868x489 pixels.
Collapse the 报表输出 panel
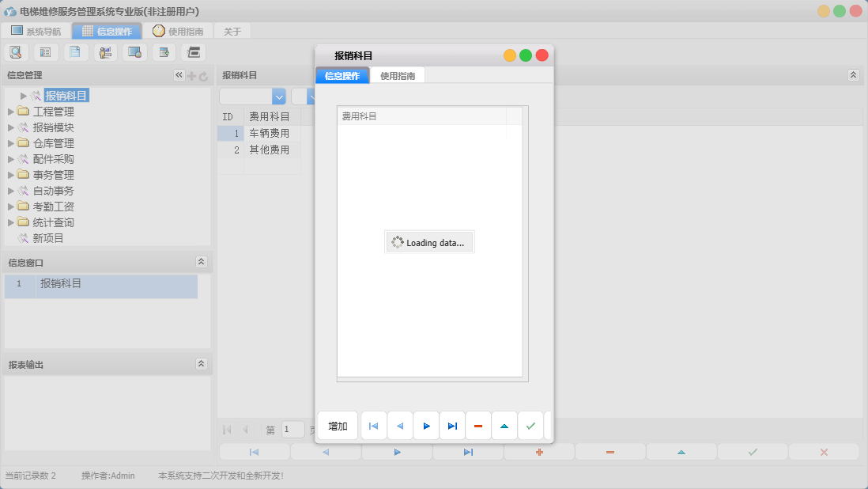(x=201, y=364)
